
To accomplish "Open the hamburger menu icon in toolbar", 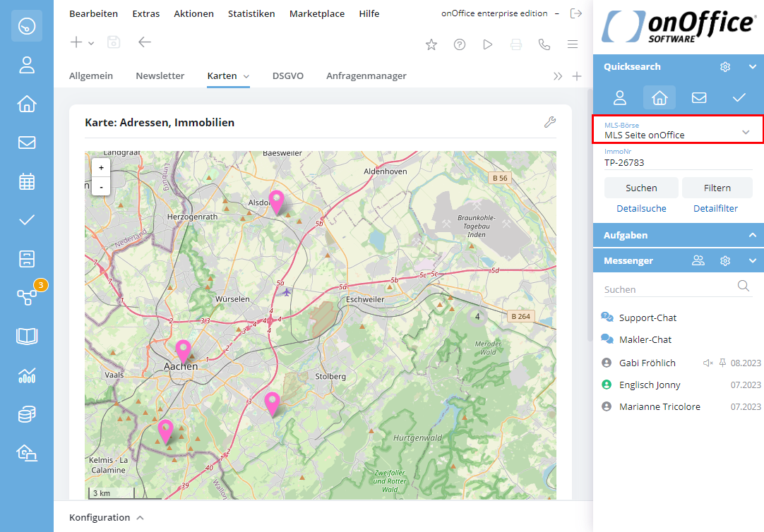I will 573,44.
